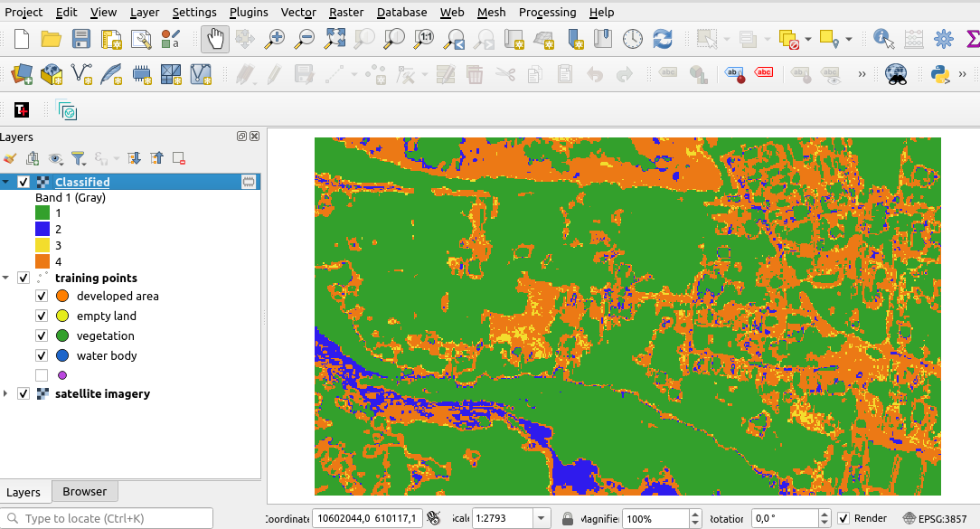This screenshot has height=529, width=980.
Task: Open the scale dropdown
Action: click(540, 518)
